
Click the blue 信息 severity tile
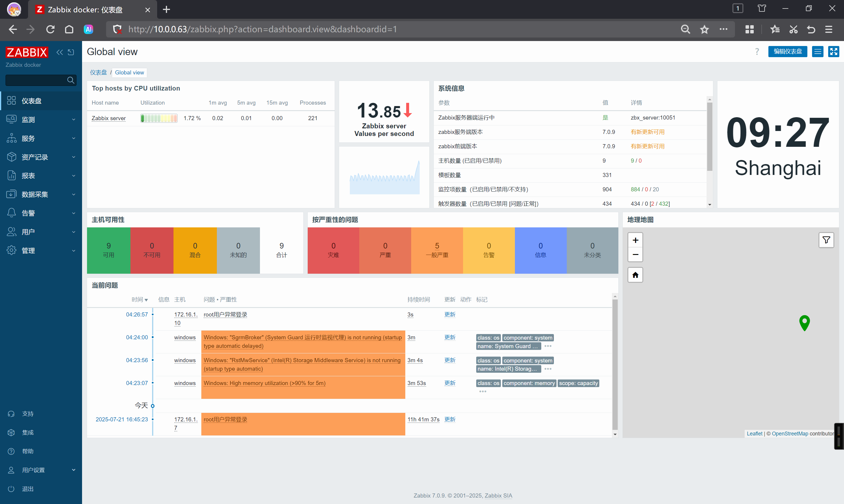tap(540, 250)
